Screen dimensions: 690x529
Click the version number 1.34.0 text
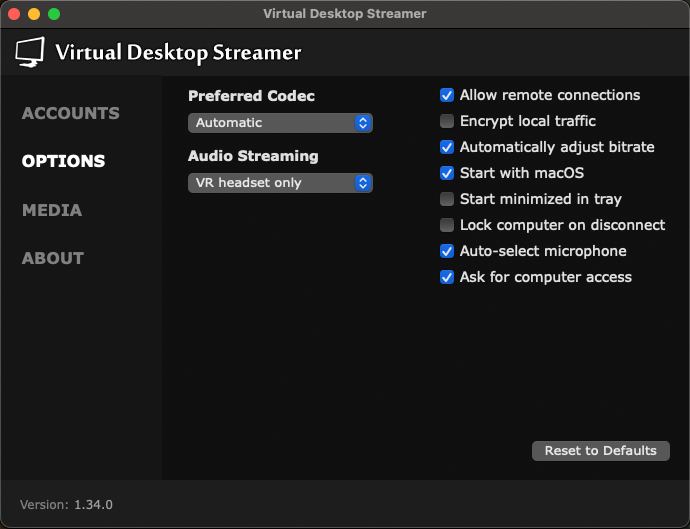tap(93, 505)
